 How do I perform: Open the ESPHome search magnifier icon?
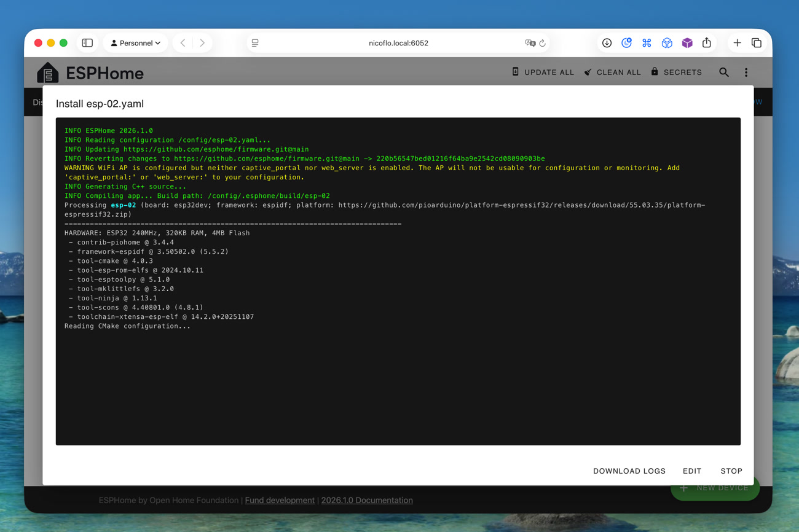(x=723, y=72)
